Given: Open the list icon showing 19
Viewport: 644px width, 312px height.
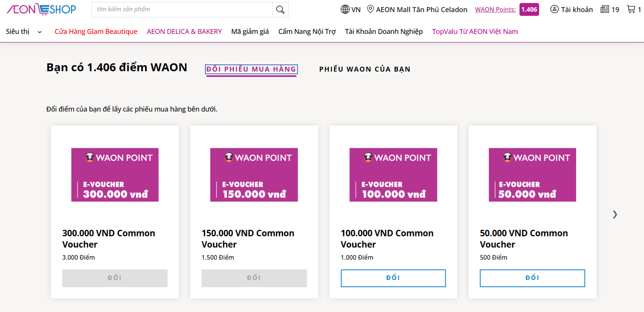Looking at the screenshot, I should pos(605,9).
